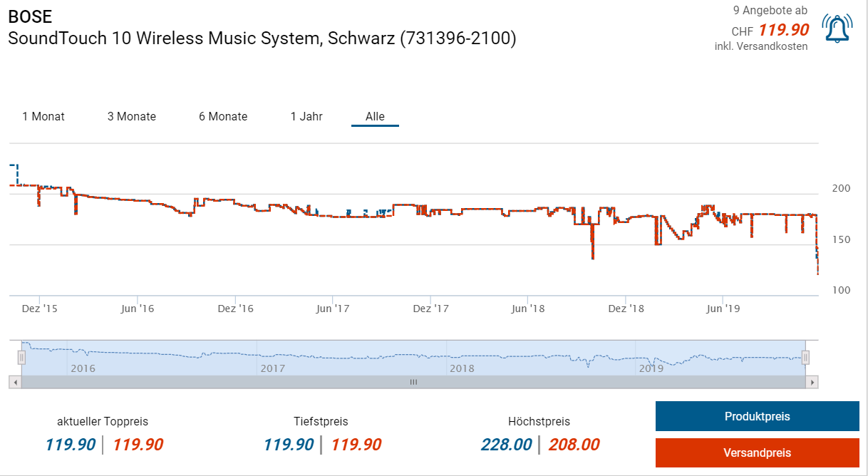868x476 pixels.
Task: Click the 2016 label in the navigator
Action: click(83, 368)
